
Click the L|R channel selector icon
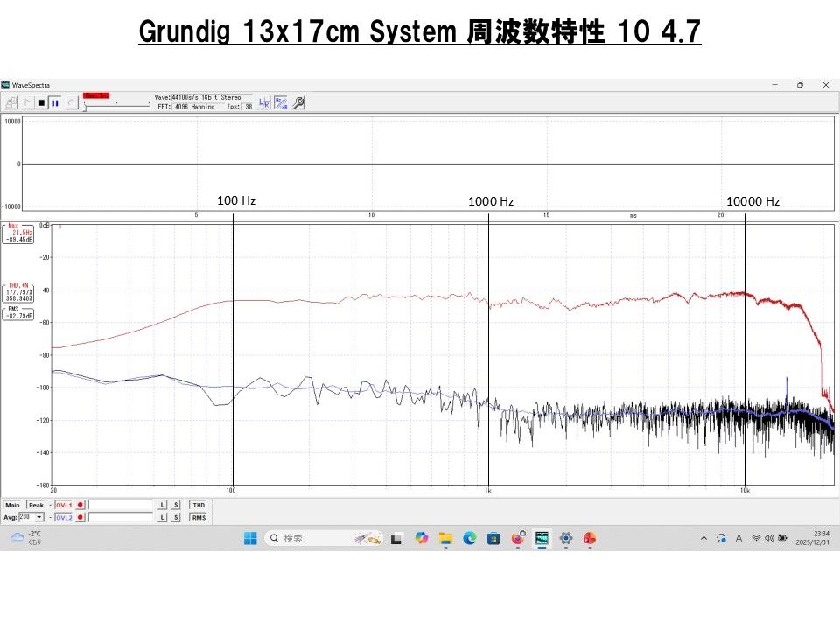click(x=262, y=102)
